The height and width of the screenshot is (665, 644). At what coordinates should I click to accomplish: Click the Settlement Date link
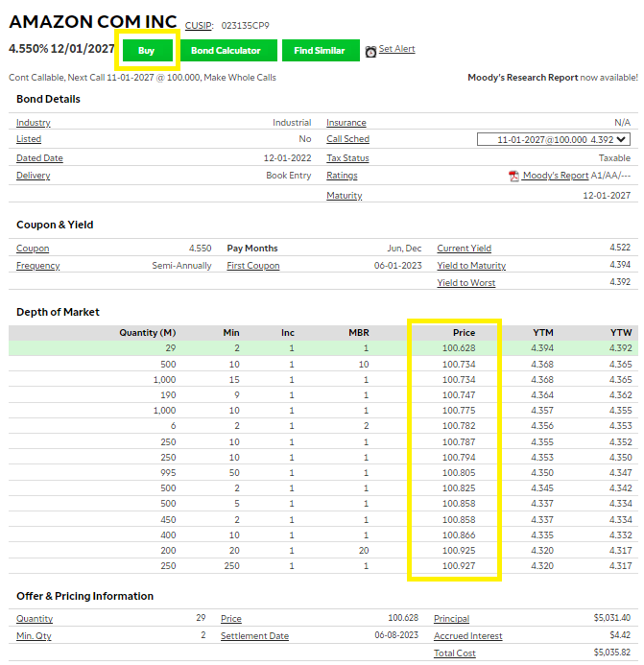254,636
